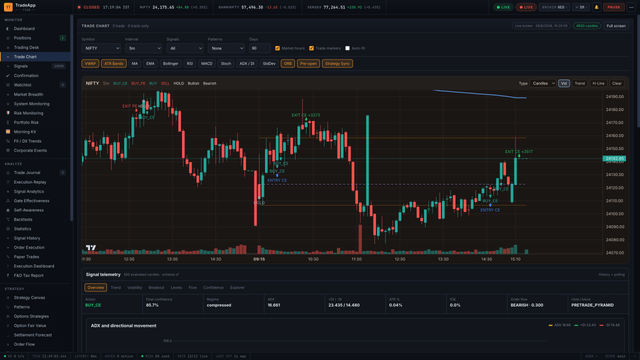The image size is (640, 360).
Task: Open the Interval dropdown showing 5m
Action: pos(143,48)
